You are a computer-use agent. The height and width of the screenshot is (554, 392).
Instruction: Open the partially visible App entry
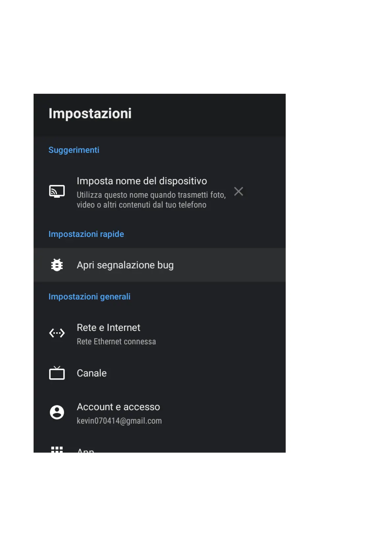tap(160, 449)
